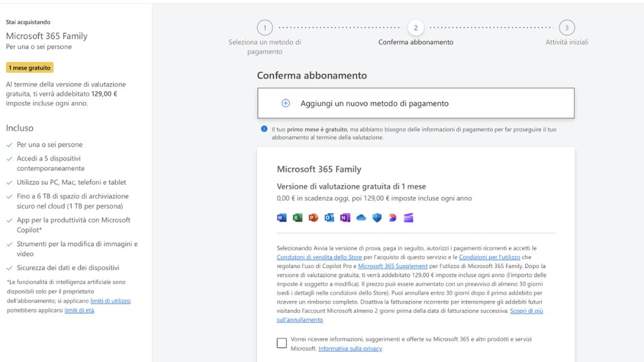The height and width of the screenshot is (362, 644).
Task: Open the Condizioni per l'utilizzo link
Action: pyautogui.click(x=490, y=257)
